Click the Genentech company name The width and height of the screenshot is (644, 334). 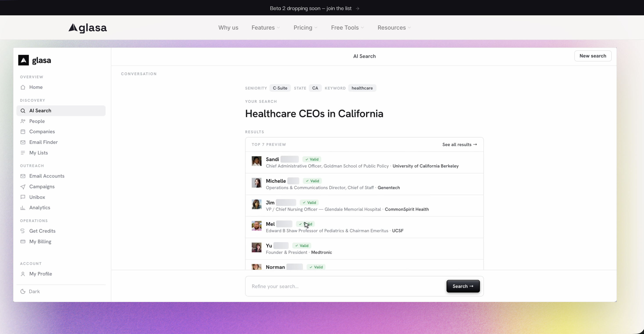[388, 188]
